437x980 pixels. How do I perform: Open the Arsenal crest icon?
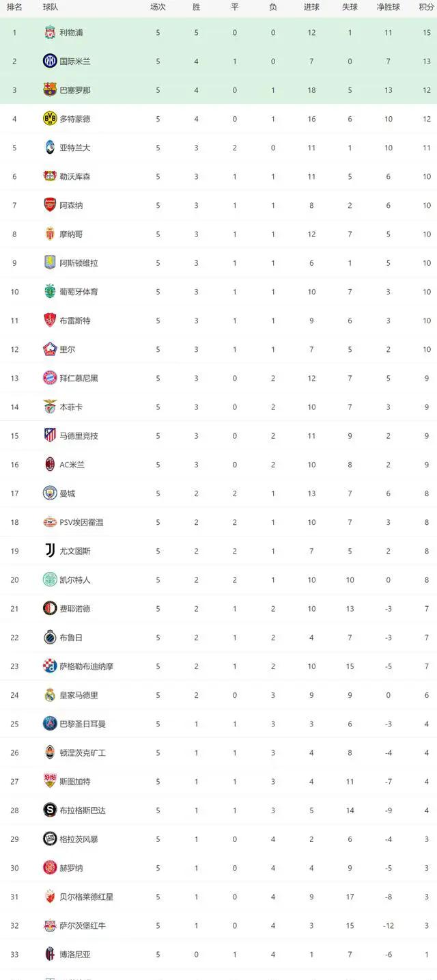point(49,205)
